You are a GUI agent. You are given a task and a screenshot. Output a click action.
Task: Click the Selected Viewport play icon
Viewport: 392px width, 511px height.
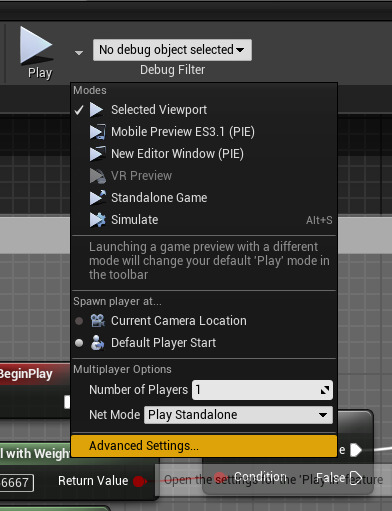[x=97, y=110]
